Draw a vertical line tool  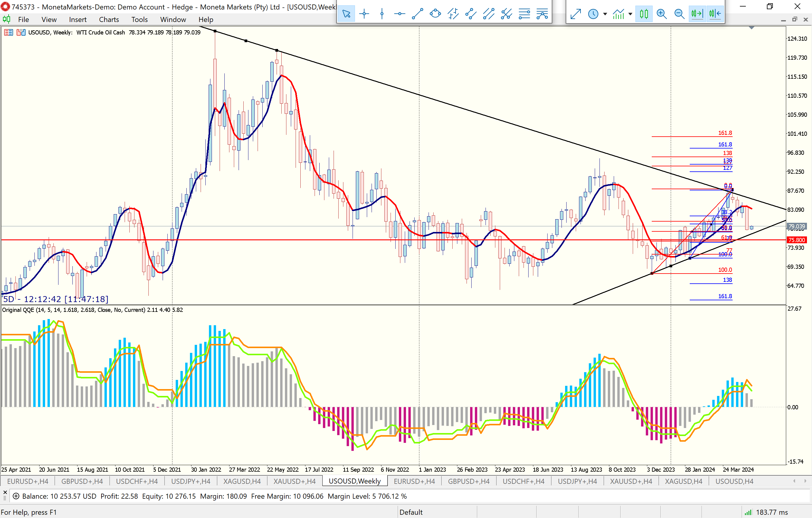click(x=382, y=14)
